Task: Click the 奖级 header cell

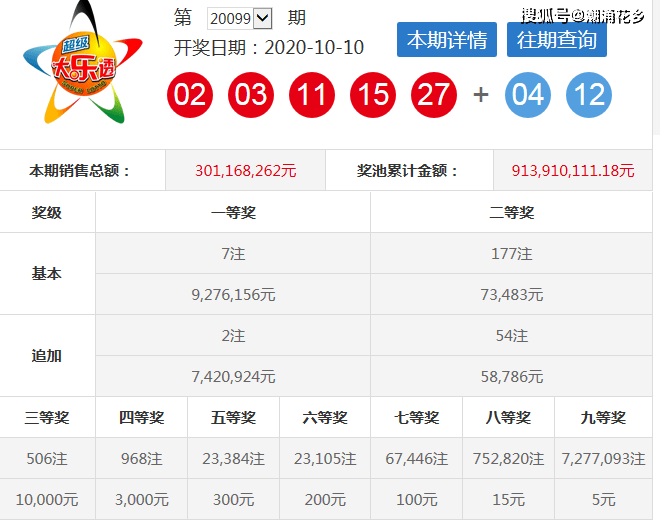Action: click(47, 213)
